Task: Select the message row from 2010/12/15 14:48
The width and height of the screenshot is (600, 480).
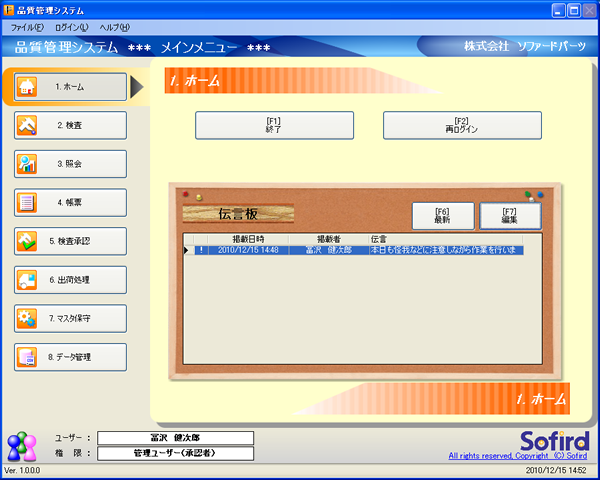Action: pos(360,251)
